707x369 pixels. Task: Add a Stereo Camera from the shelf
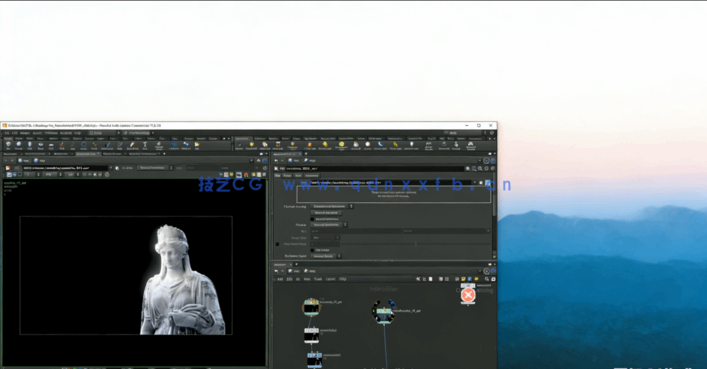pos(429,145)
